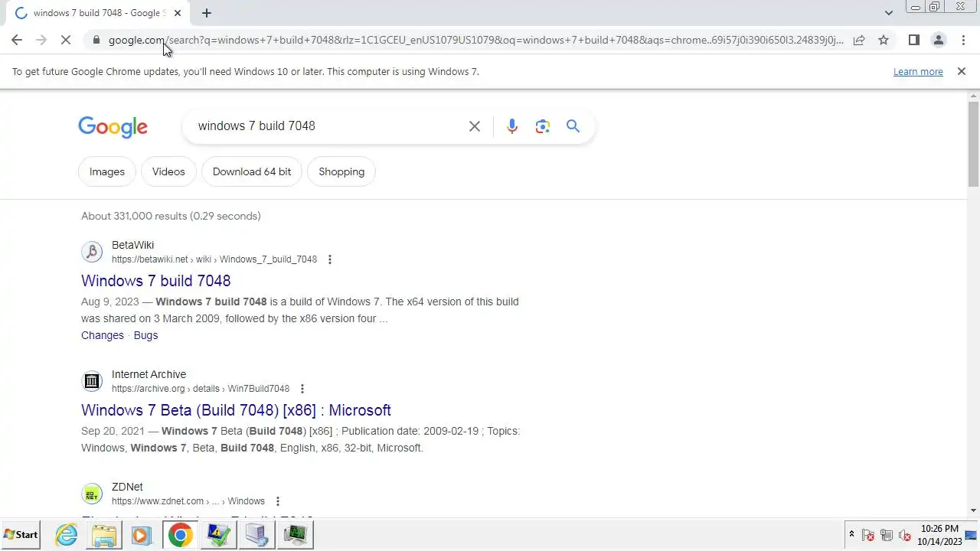The image size is (980, 551).
Task: Open Windows 7 Beta Internet Archive result
Action: (236, 410)
